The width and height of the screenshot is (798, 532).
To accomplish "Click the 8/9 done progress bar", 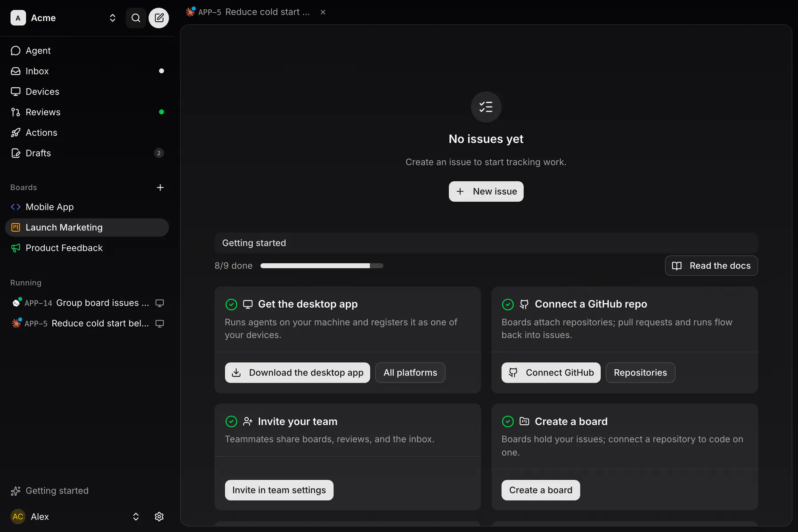I will click(x=322, y=266).
